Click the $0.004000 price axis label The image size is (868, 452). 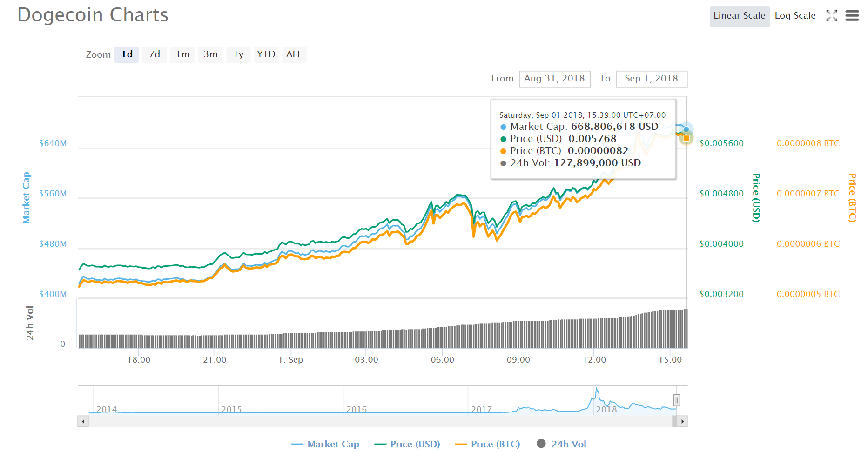(x=721, y=244)
